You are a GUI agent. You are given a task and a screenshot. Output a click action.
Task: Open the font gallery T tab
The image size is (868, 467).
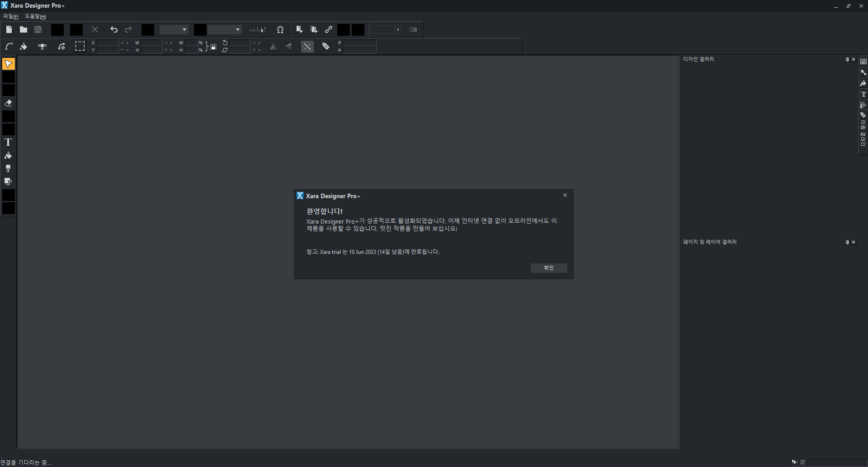click(863, 94)
